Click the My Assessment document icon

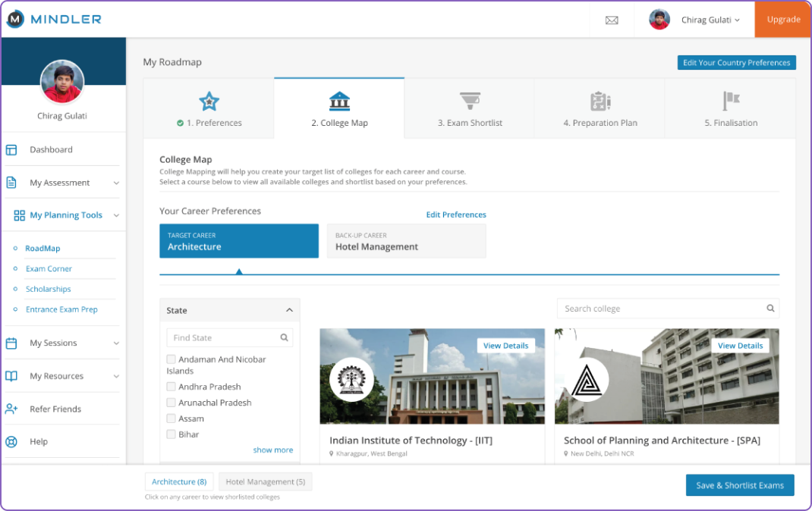[x=11, y=183]
